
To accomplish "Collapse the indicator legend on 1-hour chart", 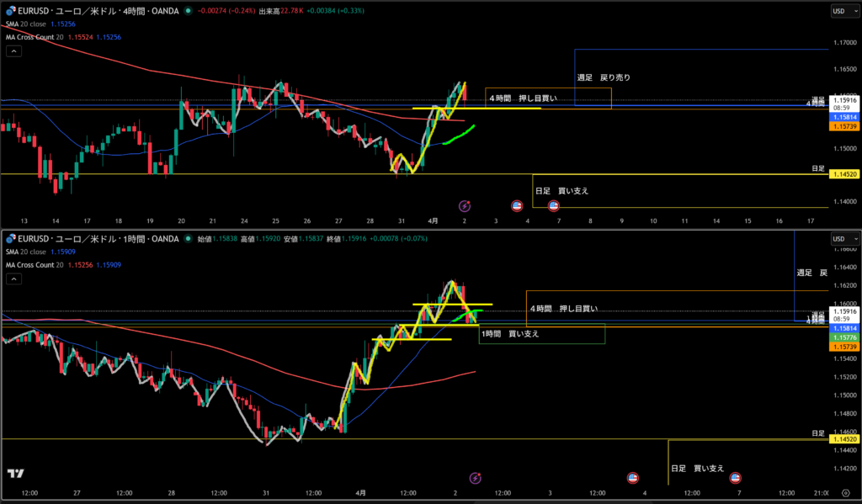I will 13,279.
